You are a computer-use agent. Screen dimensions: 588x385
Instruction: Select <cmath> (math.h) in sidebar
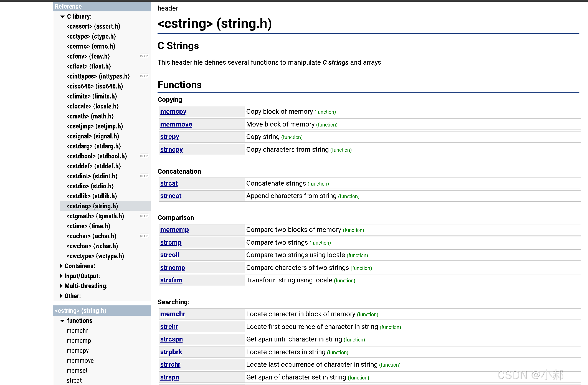click(x=90, y=116)
